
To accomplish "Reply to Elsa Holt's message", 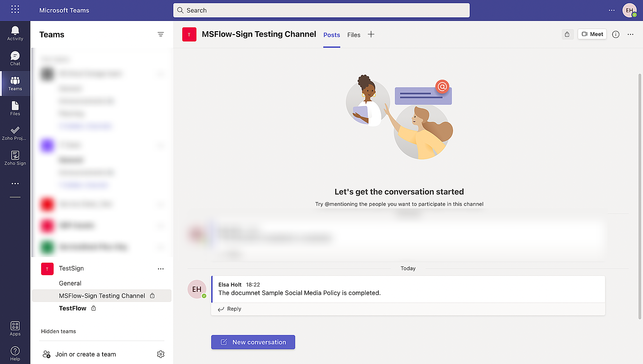I will pos(230,309).
